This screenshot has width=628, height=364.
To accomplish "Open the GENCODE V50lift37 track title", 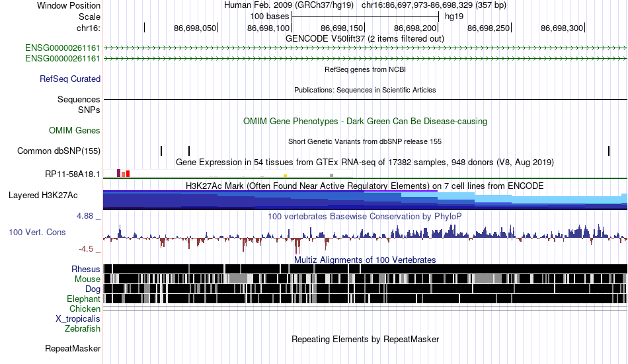I will [x=365, y=39].
